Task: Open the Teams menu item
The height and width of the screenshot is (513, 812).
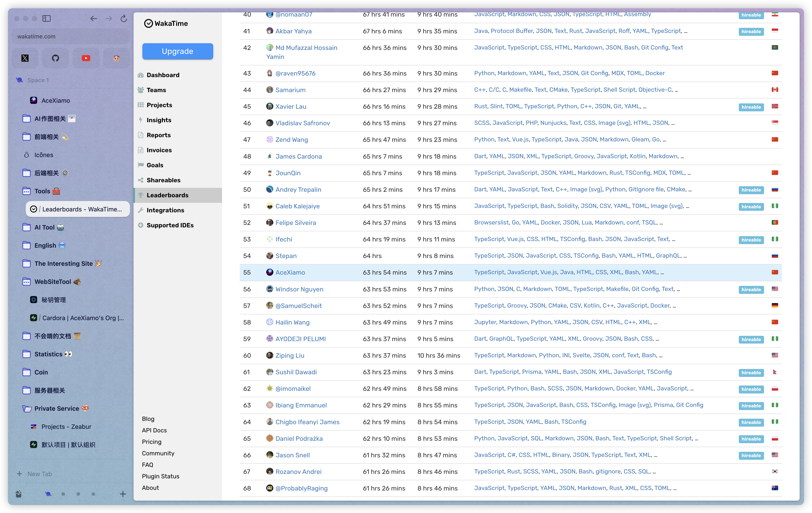Action: pos(156,90)
